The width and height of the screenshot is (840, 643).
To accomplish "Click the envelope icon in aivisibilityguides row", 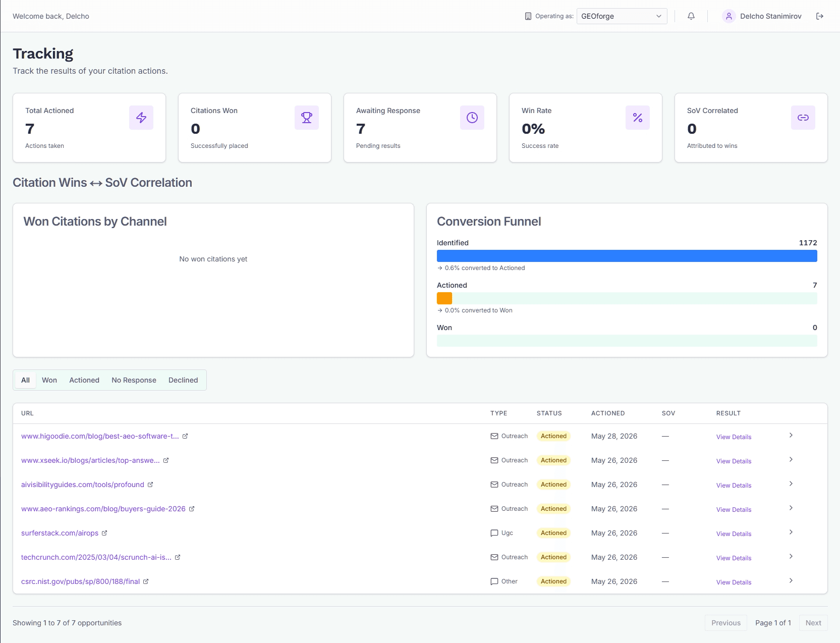I will (x=494, y=485).
